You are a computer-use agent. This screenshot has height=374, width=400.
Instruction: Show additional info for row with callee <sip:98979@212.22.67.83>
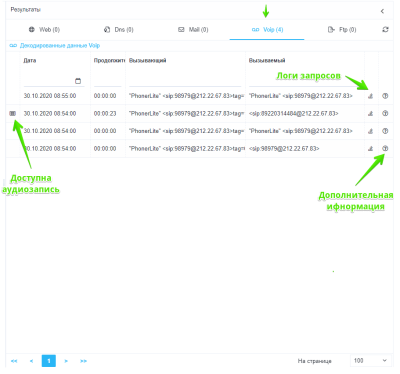[x=385, y=149]
